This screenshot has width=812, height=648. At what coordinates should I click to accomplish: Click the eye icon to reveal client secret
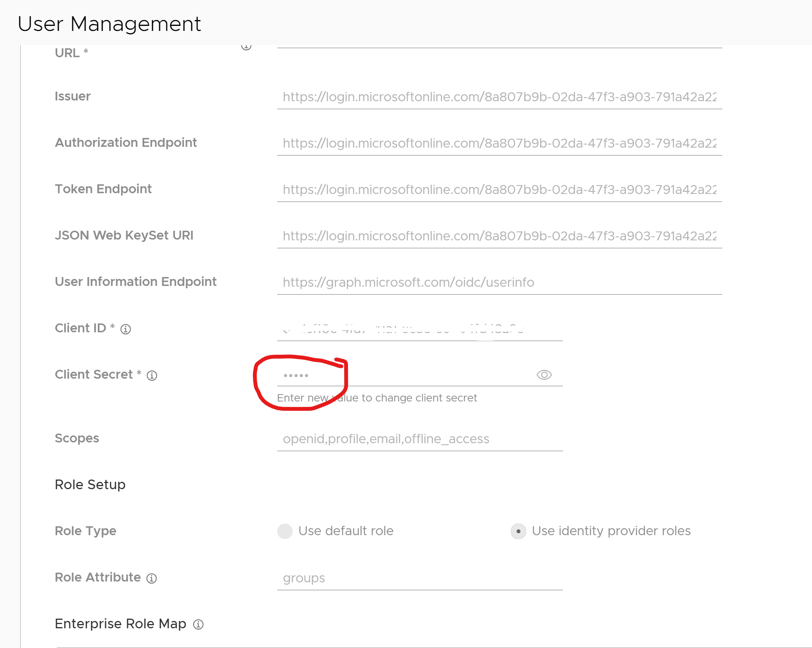tap(544, 375)
